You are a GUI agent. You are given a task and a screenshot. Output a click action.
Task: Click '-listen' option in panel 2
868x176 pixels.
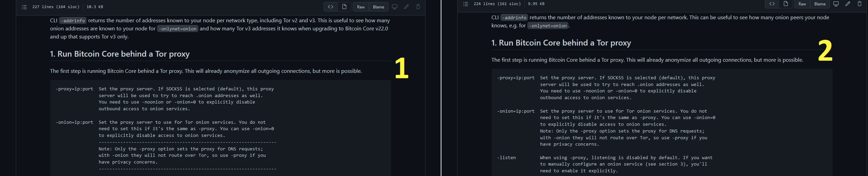[506, 158]
